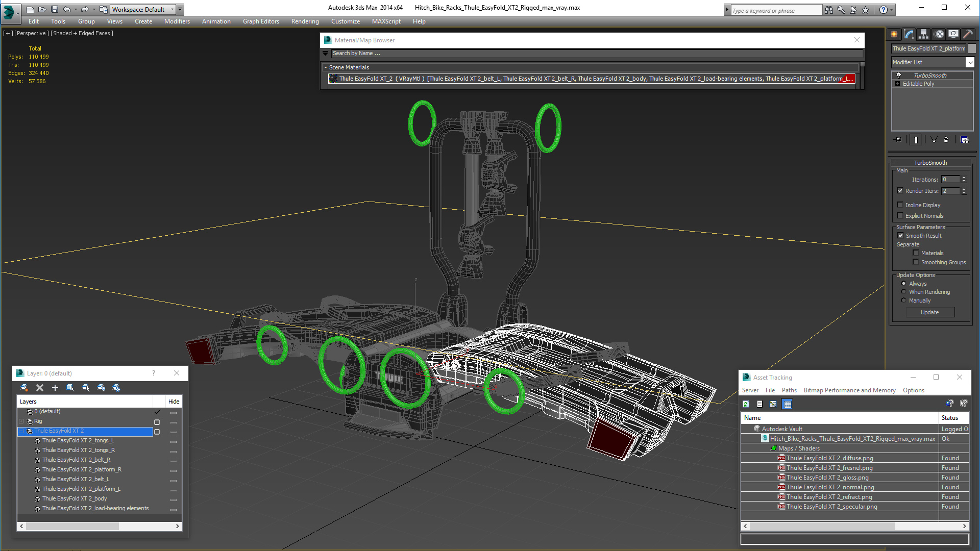Select the When Rendering update option

pyautogui.click(x=904, y=292)
